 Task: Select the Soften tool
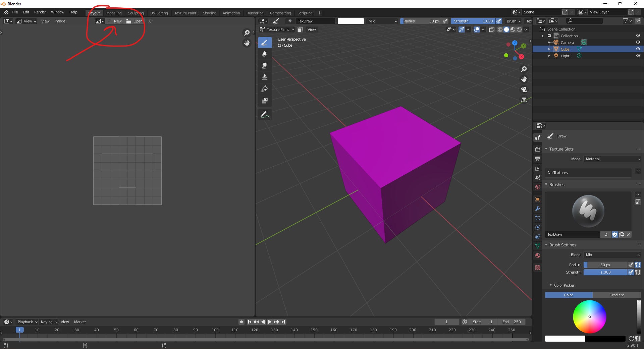coord(265,54)
